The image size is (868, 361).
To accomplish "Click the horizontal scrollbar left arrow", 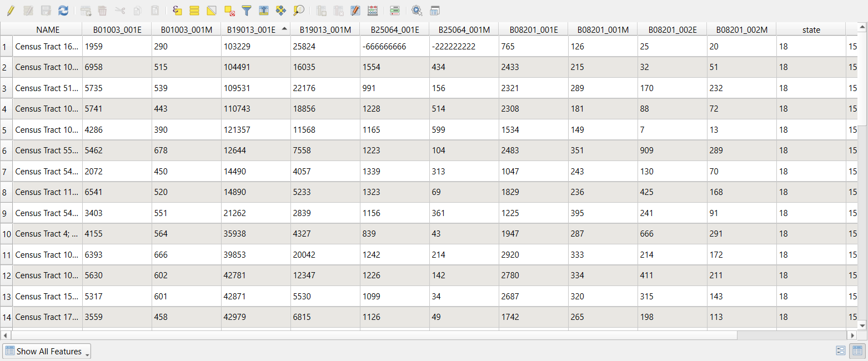I will pyautogui.click(x=6, y=335).
